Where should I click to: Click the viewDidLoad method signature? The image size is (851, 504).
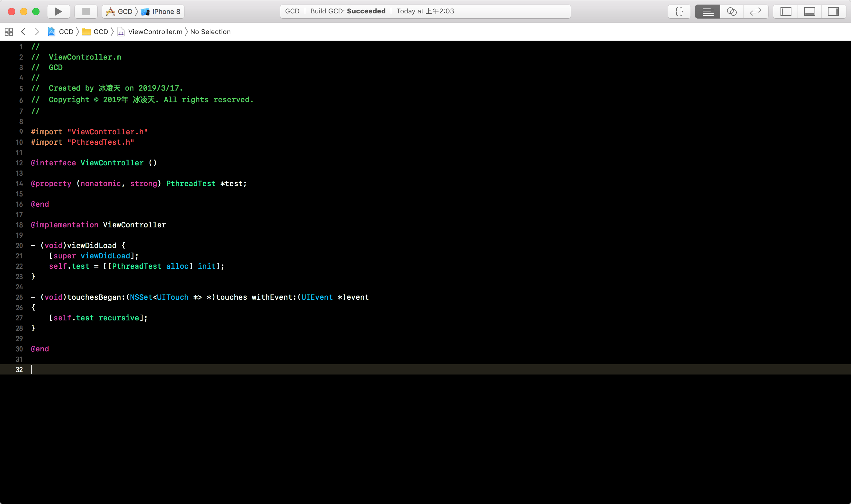coord(78,245)
